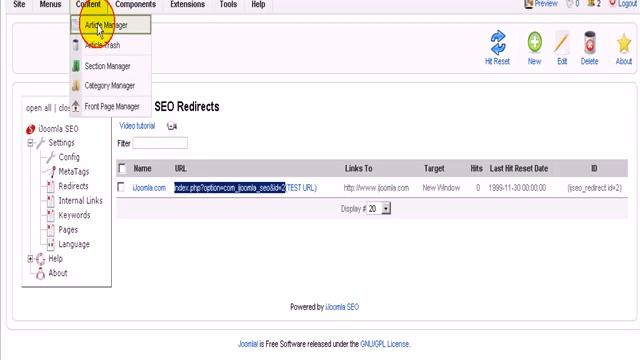This screenshot has width=640, height=360.
Task: Open the Joomla! footer link
Action: tap(248, 344)
